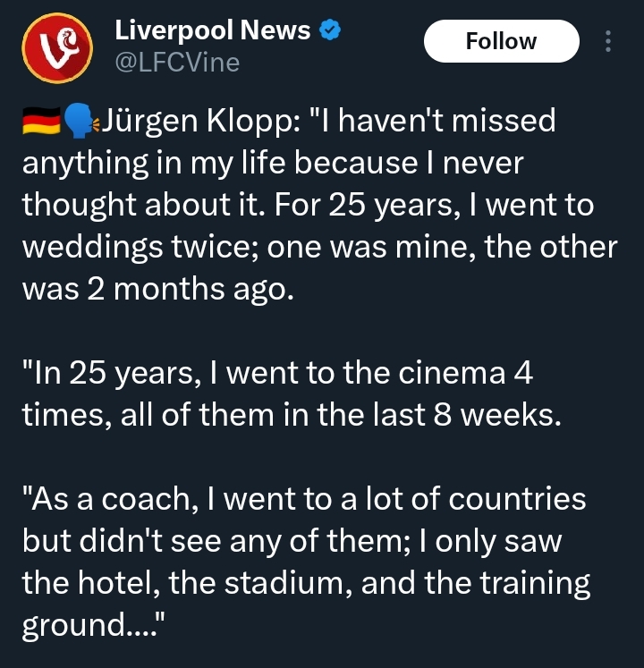Image resolution: width=644 pixels, height=668 pixels.
Task: Open the three-dot more options menu
Action: click(608, 42)
